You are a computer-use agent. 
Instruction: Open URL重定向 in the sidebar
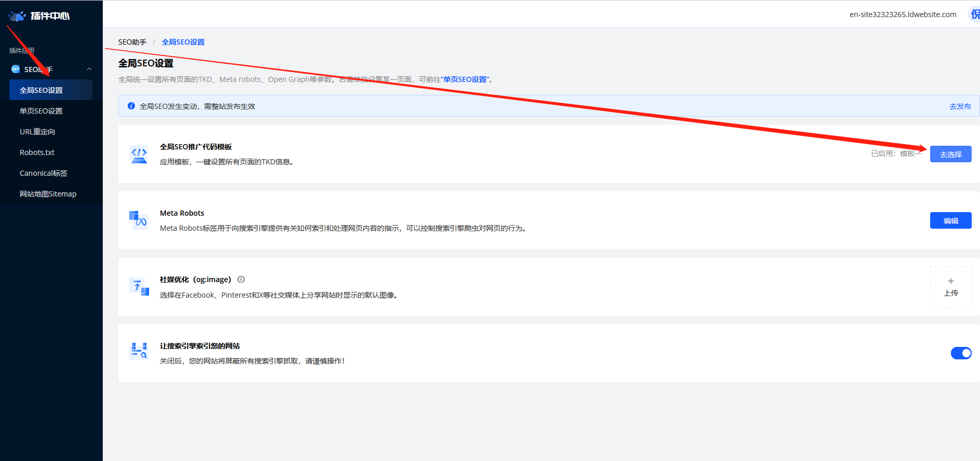click(x=37, y=132)
